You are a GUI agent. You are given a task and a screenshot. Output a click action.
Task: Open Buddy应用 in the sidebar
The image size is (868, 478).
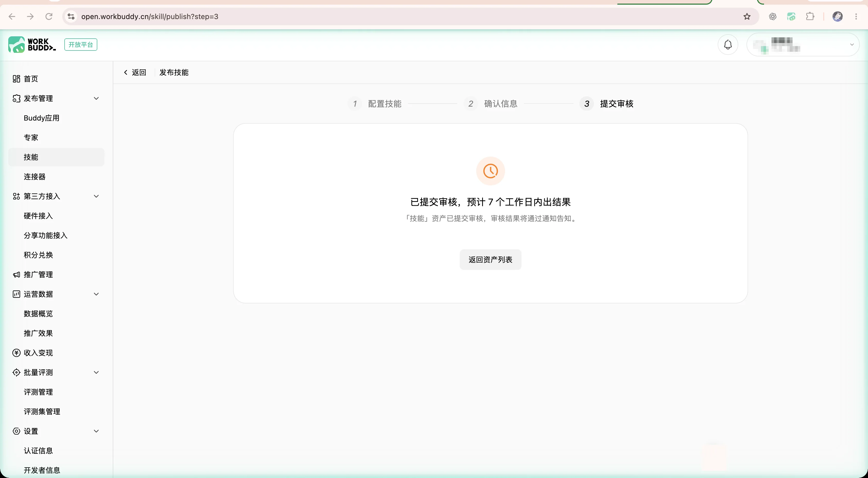click(x=56, y=118)
